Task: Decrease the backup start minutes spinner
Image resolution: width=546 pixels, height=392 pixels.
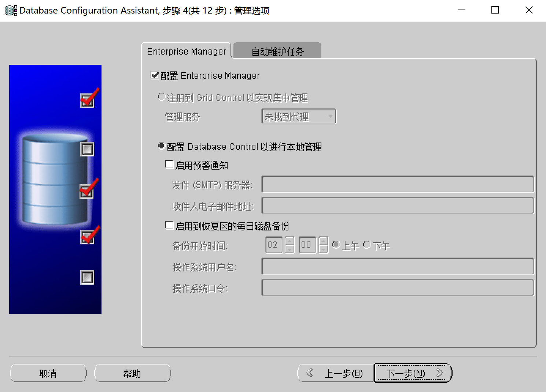Action: tap(323, 249)
